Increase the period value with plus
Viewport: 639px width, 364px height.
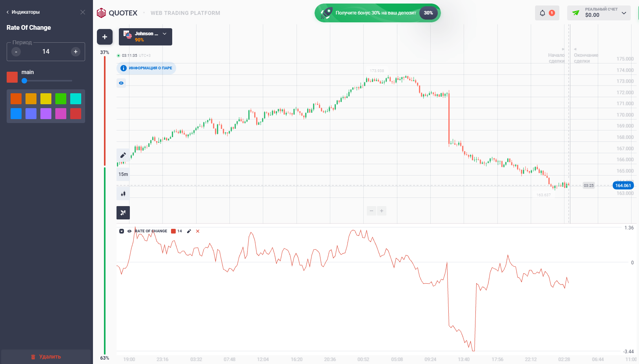(x=76, y=52)
